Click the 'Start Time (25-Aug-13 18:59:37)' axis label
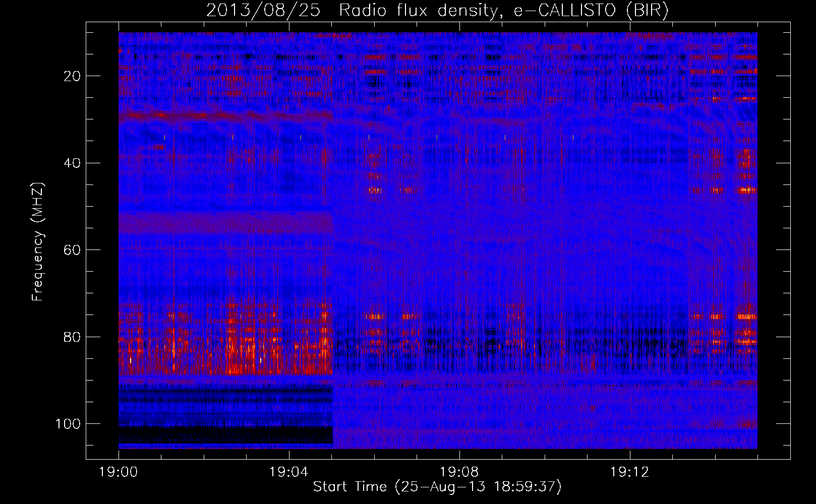The image size is (816, 504). [x=437, y=487]
